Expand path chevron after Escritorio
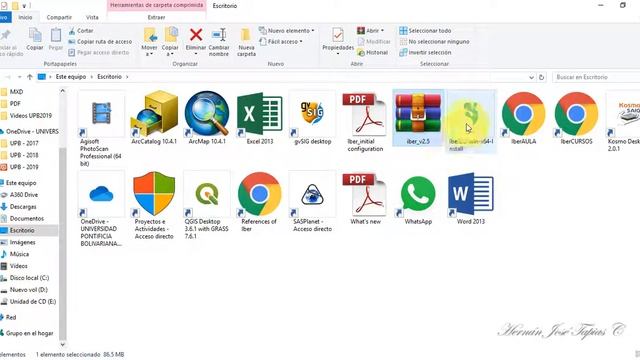The height and width of the screenshot is (360, 640). coord(127,77)
